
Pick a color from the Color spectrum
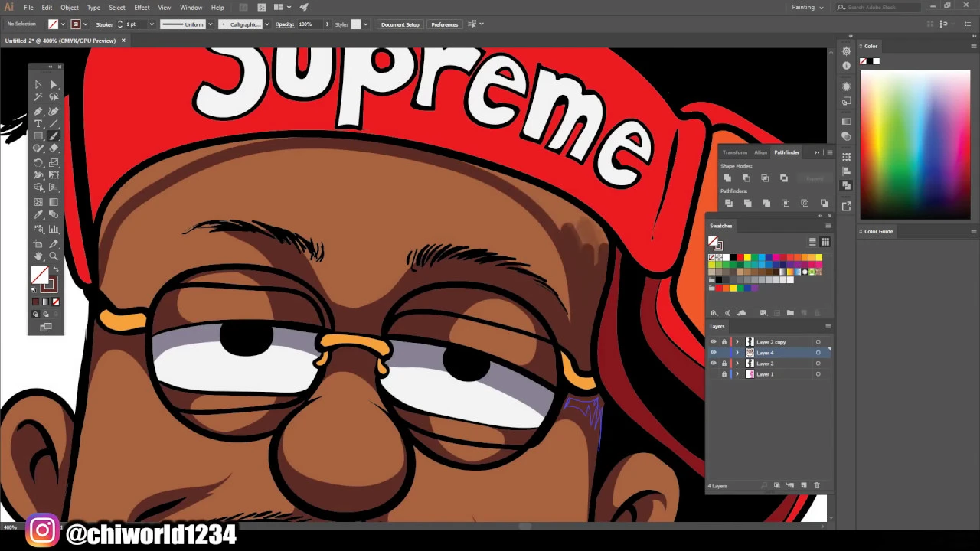tap(915, 144)
